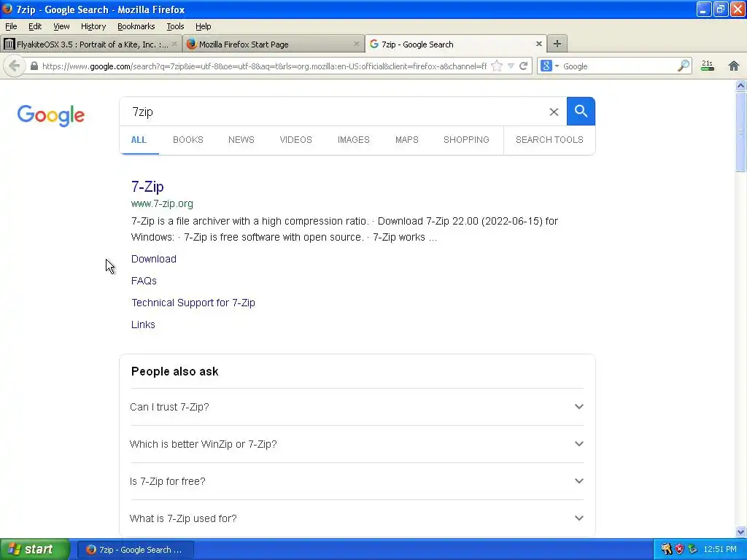Open the FAQs sitelink

tap(144, 281)
